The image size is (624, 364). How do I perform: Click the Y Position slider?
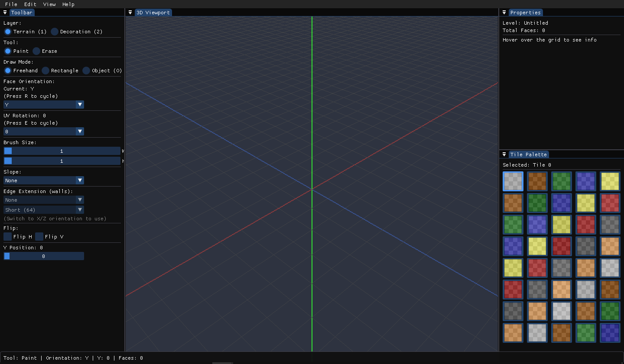click(44, 256)
